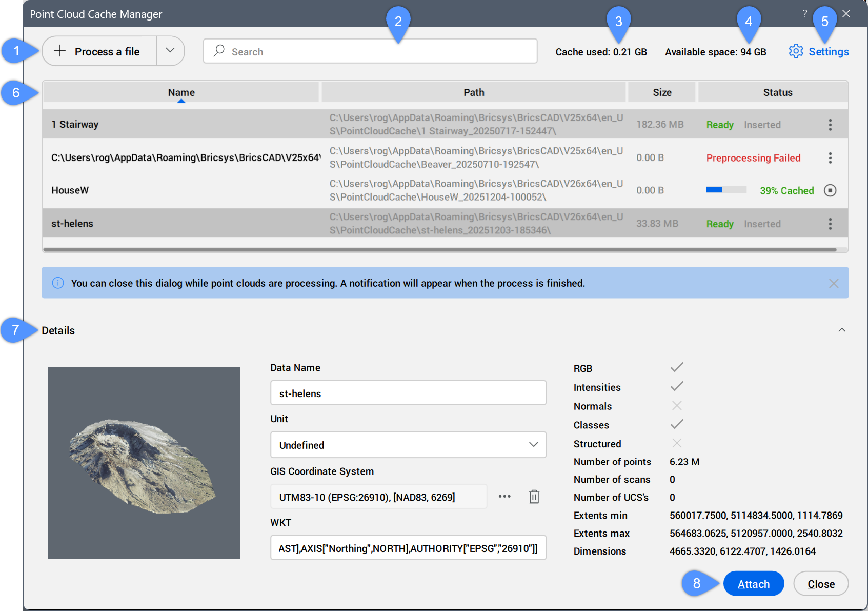Screen dimensions: 868x611
Task: Dismiss the blue info notification banner
Action: click(x=834, y=283)
